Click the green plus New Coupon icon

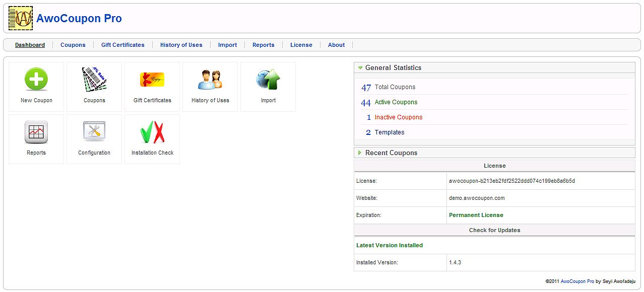point(36,80)
